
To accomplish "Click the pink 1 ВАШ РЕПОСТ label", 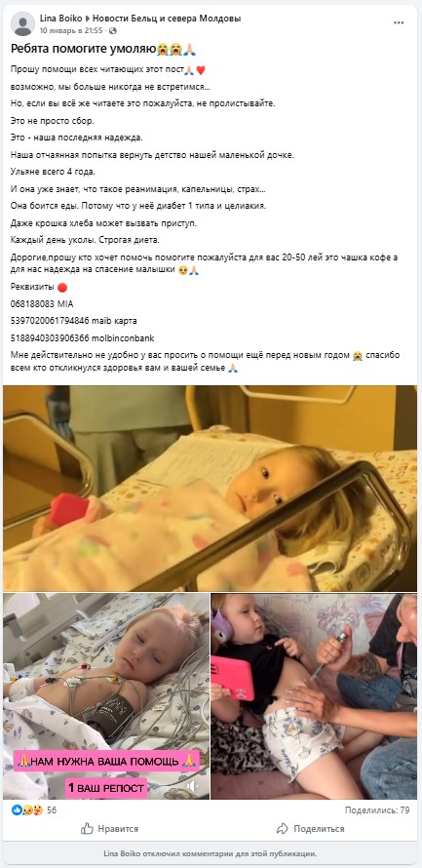I will [x=106, y=788].
